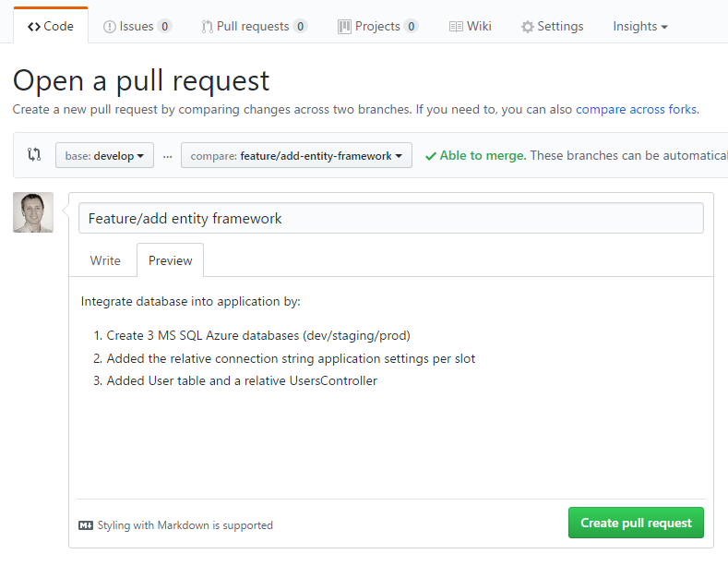The height and width of the screenshot is (566, 728).
Task: Open Settings via the gear icon
Action: 528,27
